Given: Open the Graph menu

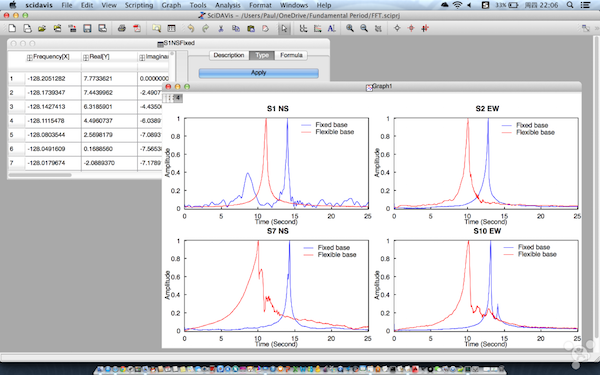Looking at the screenshot, I should click(x=171, y=5).
